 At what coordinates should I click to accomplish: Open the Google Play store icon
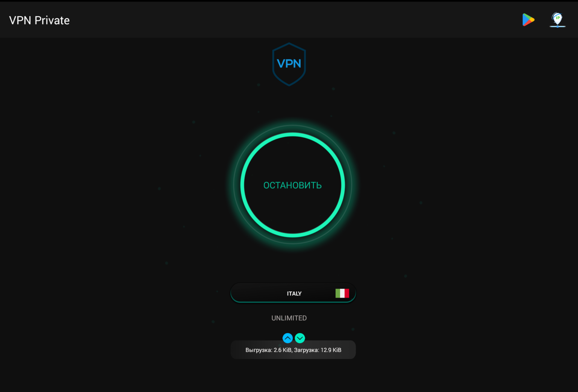[528, 20]
